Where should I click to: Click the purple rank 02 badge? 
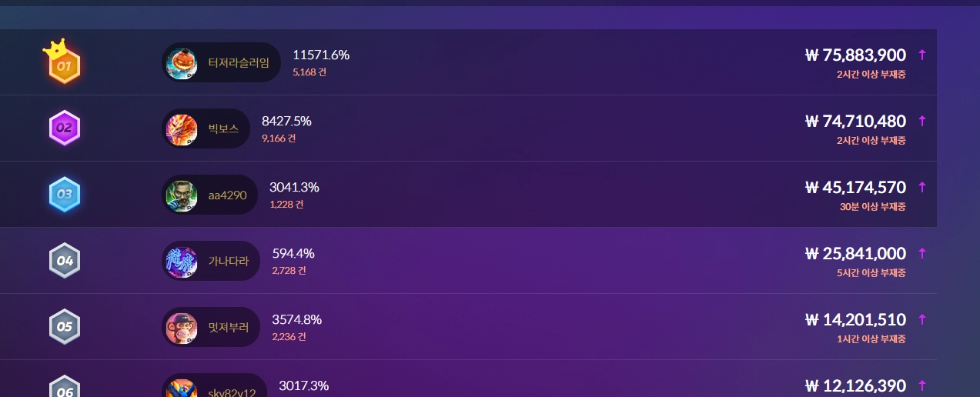tap(65, 128)
